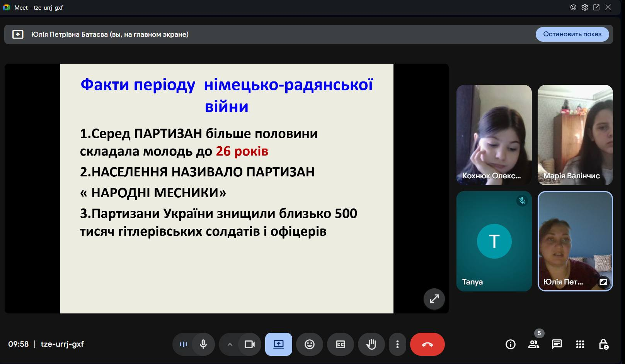
Task: Select the Tanya participant tile
Action: coord(494,241)
